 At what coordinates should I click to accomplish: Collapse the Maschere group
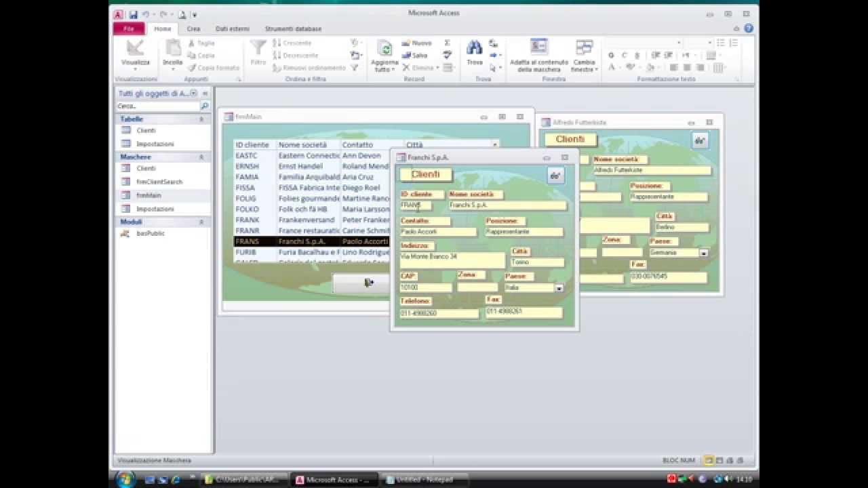201,157
